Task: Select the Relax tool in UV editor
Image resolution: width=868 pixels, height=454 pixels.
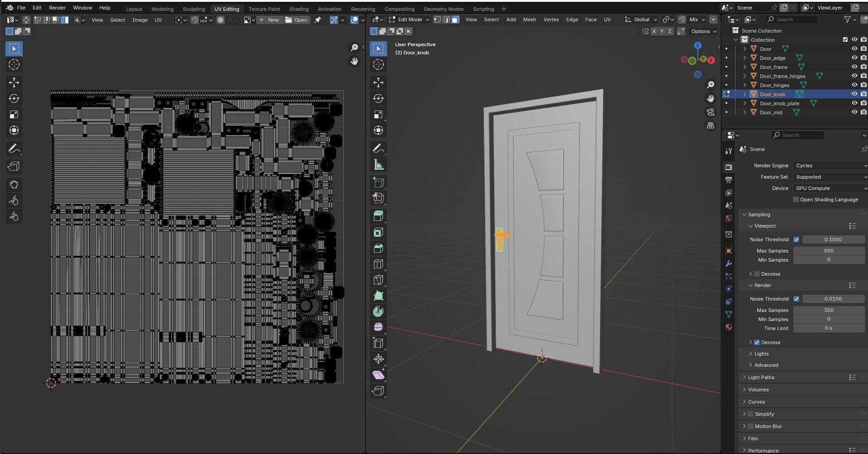Action: click(14, 200)
